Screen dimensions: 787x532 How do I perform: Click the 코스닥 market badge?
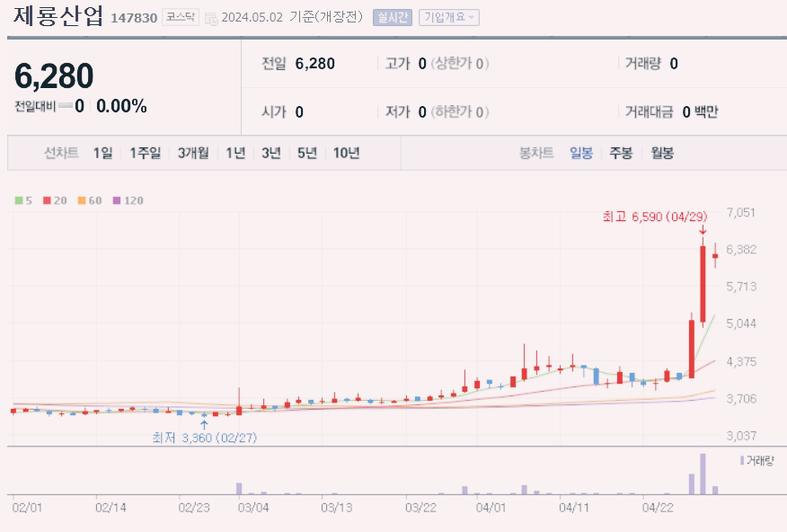(x=181, y=18)
